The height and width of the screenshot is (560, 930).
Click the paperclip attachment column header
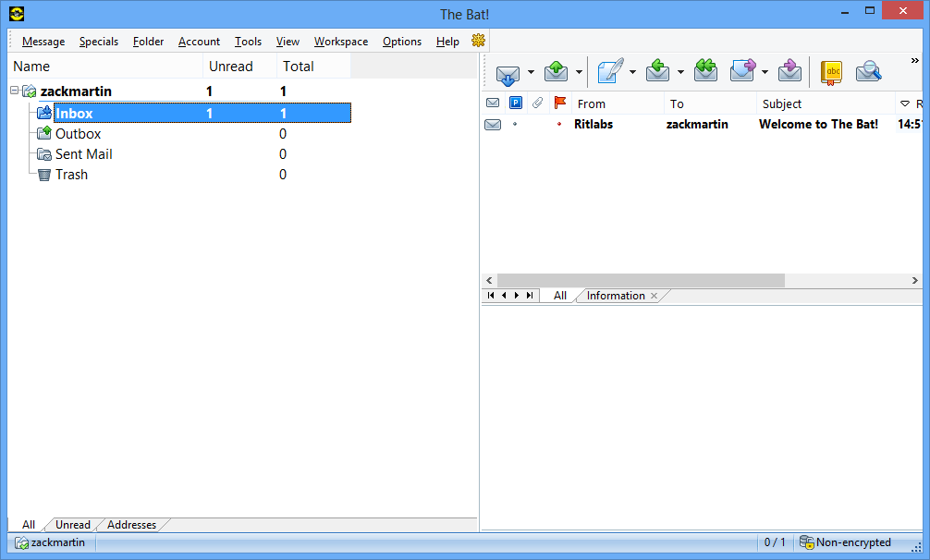537,103
